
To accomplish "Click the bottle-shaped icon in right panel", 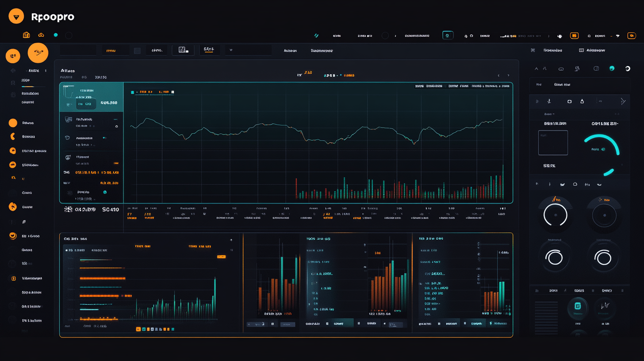I will (582, 101).
